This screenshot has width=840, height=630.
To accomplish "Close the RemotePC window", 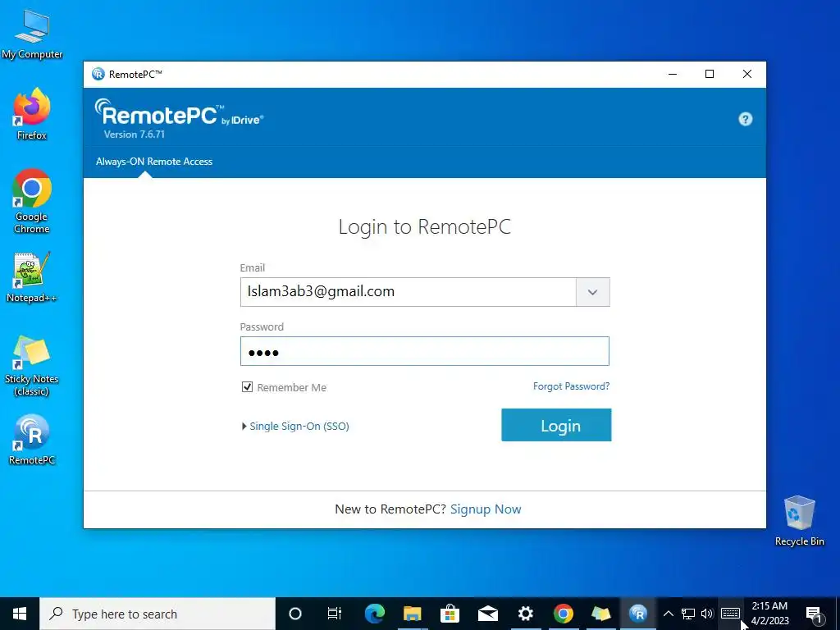I will click(x=747, y=74).
